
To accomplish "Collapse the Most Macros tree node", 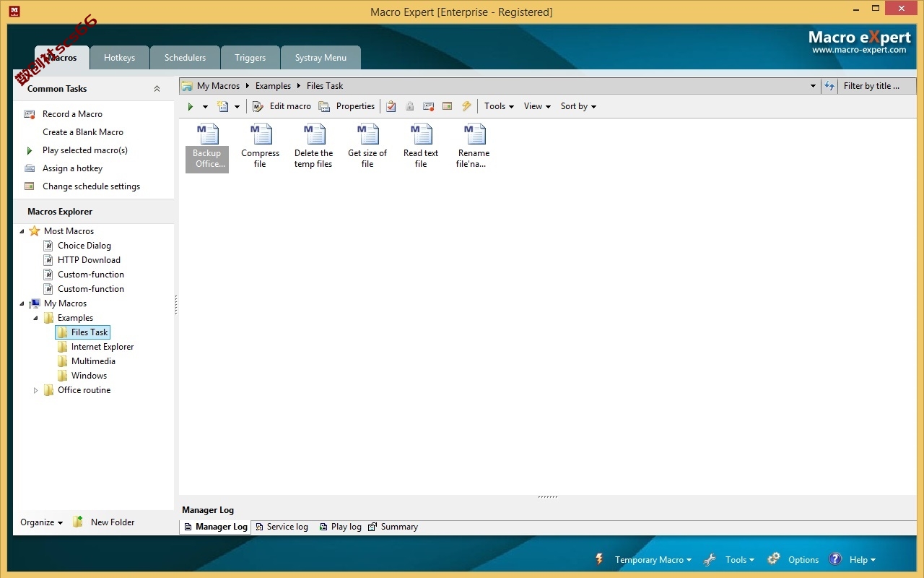I will click(x=22, y=231).
